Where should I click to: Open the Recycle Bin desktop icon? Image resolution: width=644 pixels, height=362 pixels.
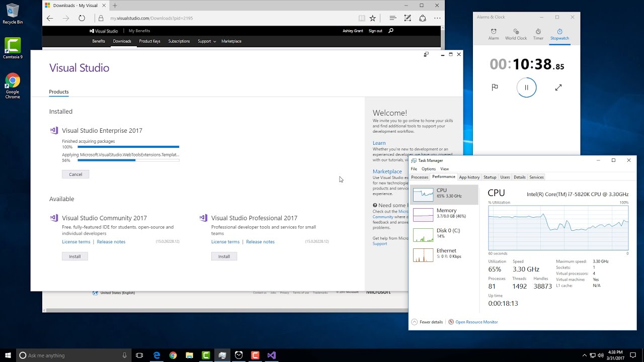pos(13,14)
